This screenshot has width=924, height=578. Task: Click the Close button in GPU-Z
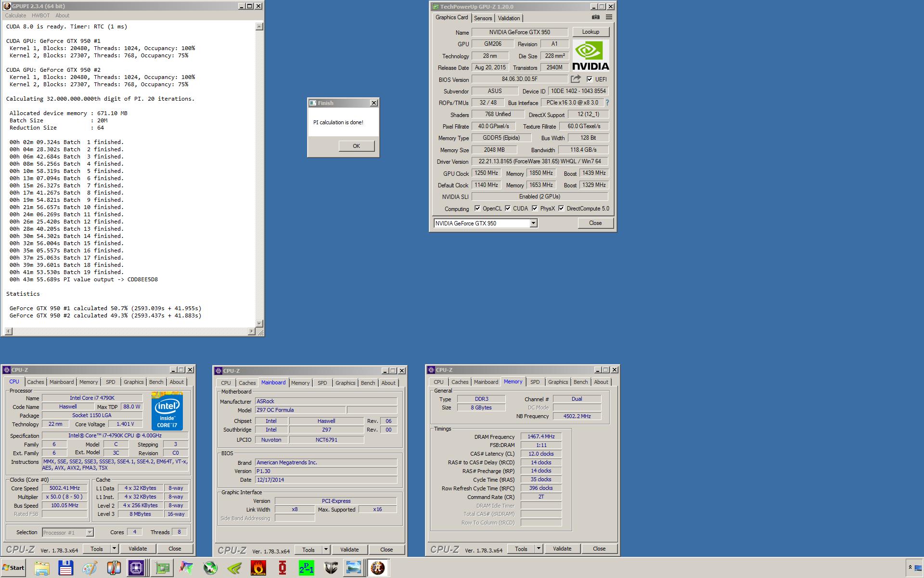pos(595,223)
